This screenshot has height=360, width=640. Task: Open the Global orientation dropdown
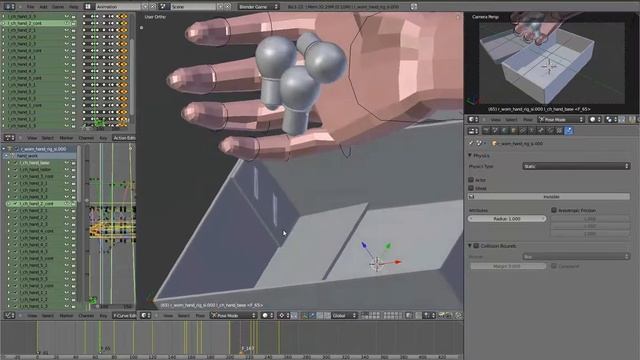[x=344, y=316]
